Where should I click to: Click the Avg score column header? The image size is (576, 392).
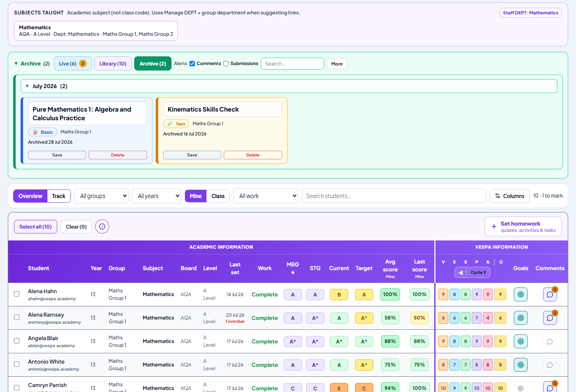[x=390, y=268]
